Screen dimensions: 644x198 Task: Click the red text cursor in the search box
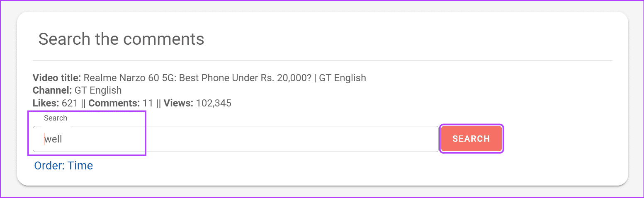44,139
